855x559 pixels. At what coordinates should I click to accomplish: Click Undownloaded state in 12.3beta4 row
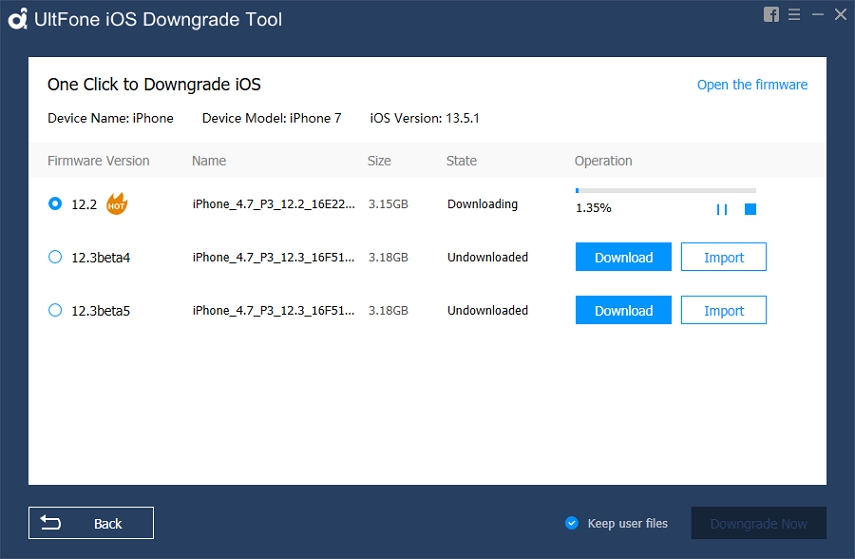(x=487, y=257)
